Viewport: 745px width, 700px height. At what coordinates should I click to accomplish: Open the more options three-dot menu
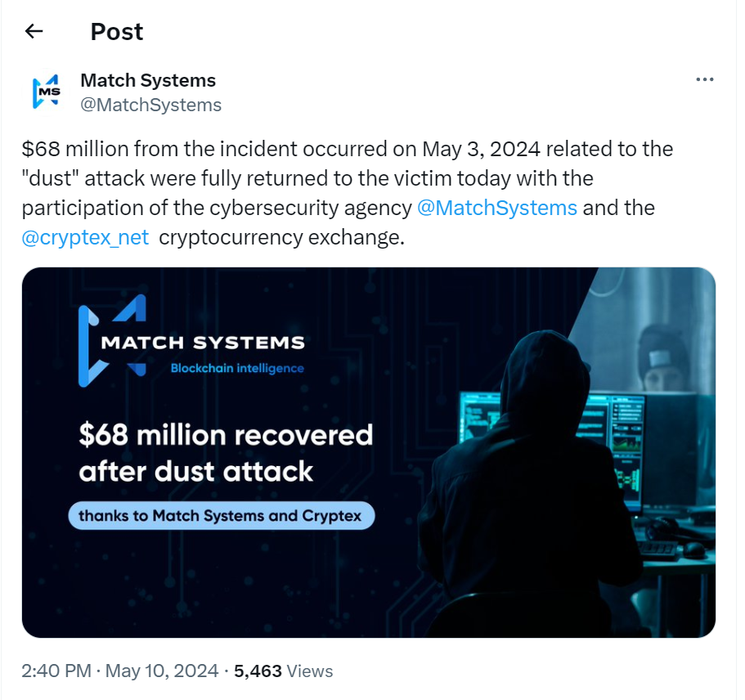coord(704,80)
